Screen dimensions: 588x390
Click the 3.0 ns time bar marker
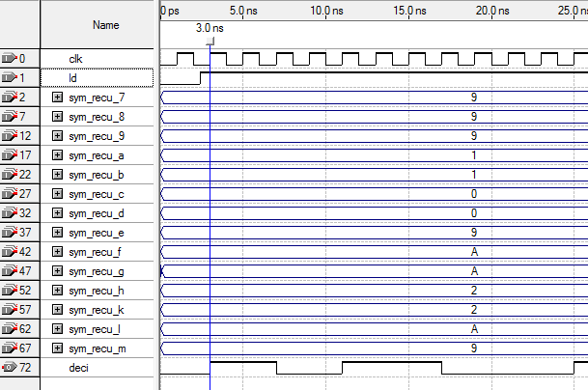coord(210,40)
